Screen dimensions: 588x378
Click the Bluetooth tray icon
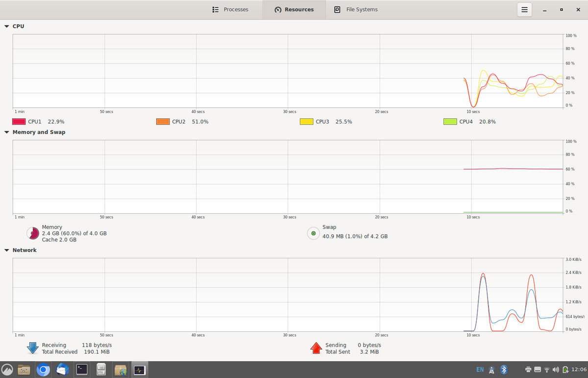point(503,369)
